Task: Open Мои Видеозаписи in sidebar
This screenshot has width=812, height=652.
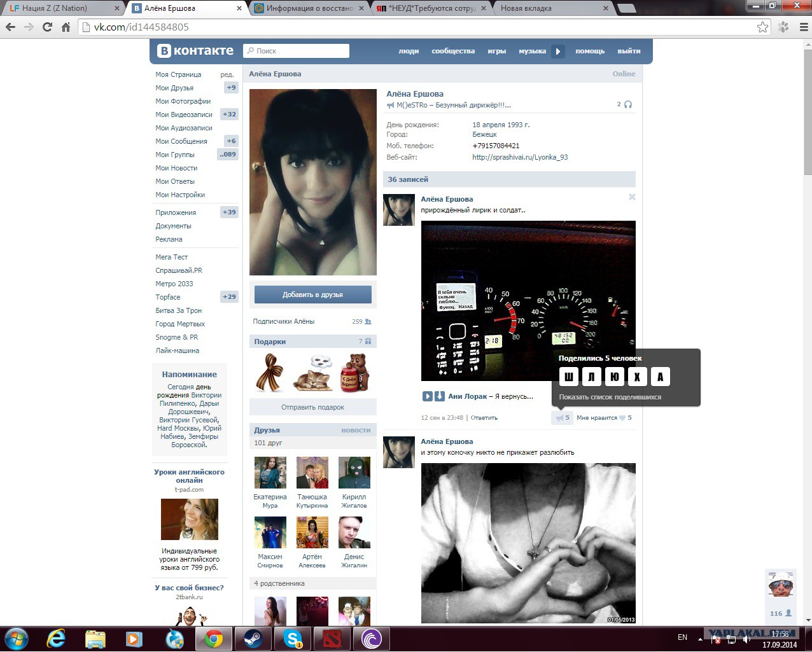Action: (184, 114)
